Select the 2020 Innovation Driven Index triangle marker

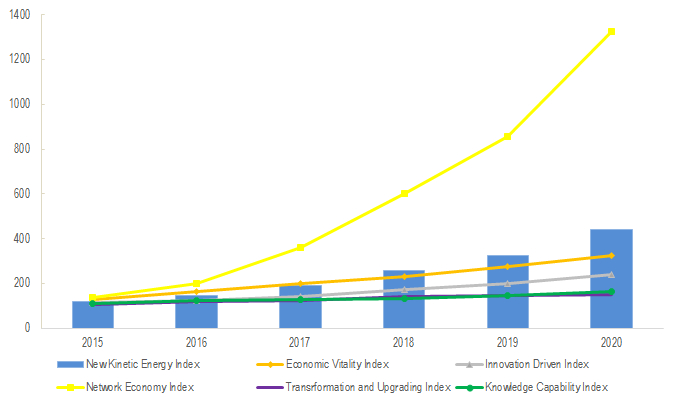tap(611, 274)
